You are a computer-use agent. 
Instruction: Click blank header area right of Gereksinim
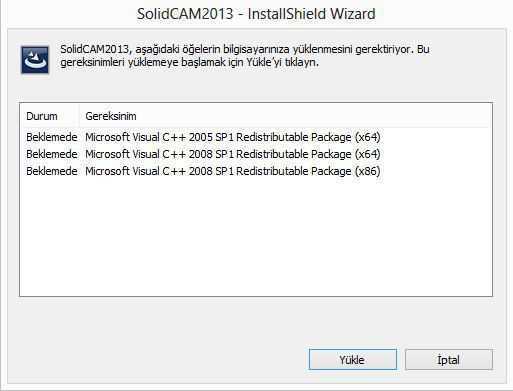313,116
